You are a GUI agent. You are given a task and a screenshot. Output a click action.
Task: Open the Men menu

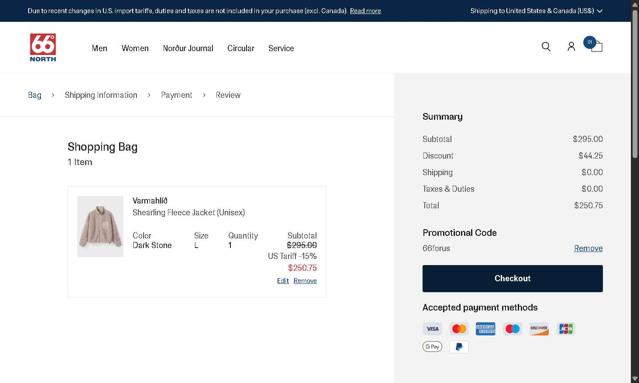[x=99, y=48]
